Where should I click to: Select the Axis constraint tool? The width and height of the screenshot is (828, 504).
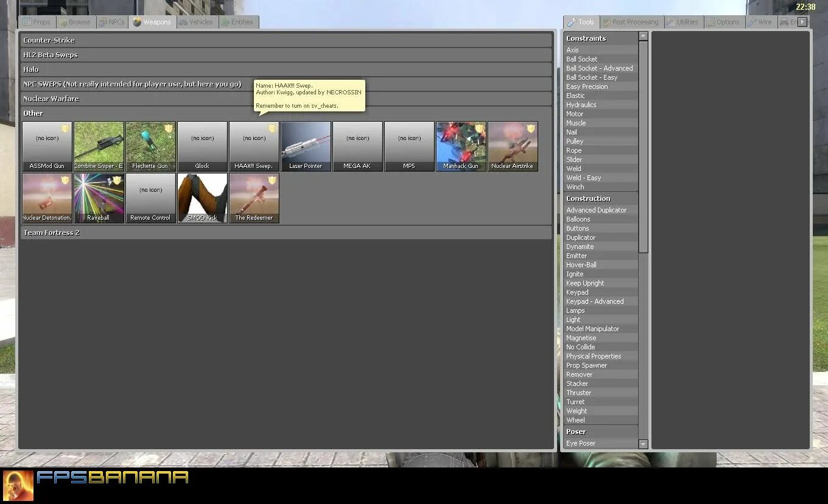click(601, 50)
